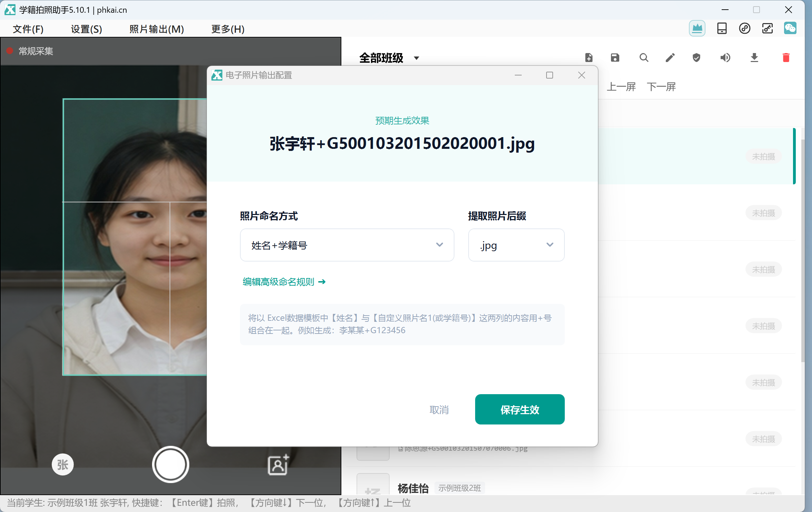Go to 下一屏 in the student list
812x512 pixels.
pos(661,87)
